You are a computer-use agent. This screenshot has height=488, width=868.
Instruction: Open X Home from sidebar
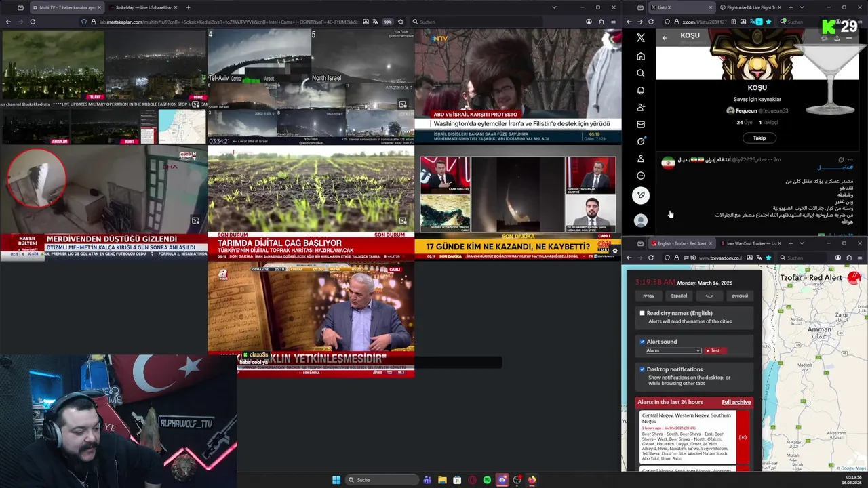[x=640, y=56]
